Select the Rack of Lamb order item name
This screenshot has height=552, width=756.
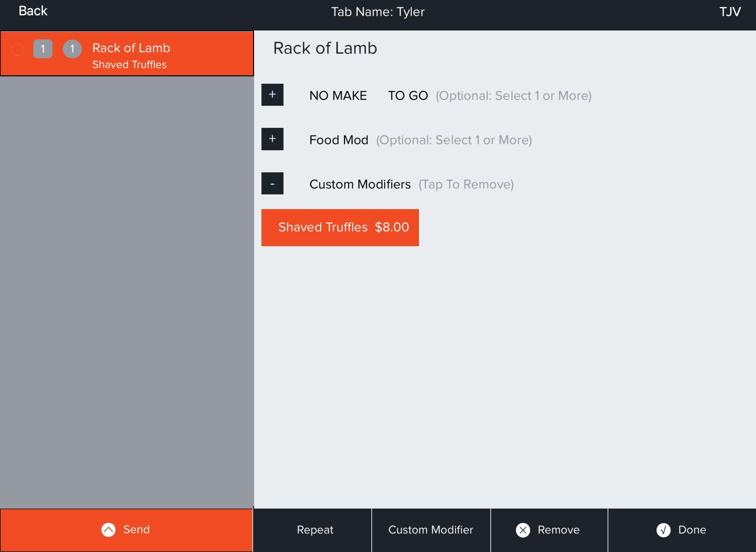tap(131, 48)
